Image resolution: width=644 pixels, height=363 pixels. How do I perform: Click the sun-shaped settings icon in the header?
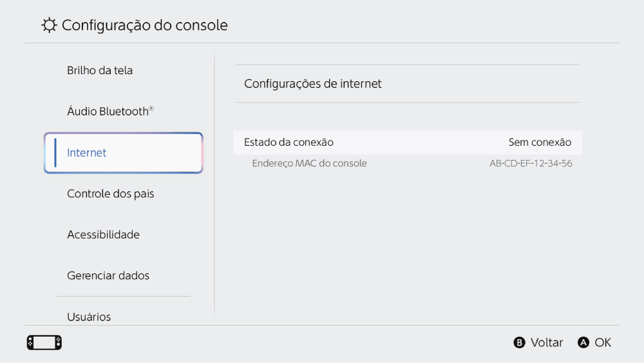click(48, 26)
